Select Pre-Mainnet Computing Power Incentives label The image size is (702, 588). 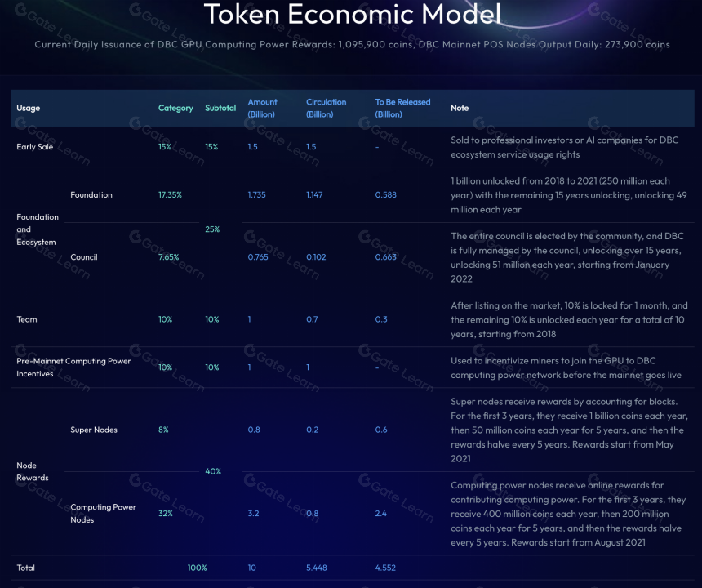(x=73, y=367)
